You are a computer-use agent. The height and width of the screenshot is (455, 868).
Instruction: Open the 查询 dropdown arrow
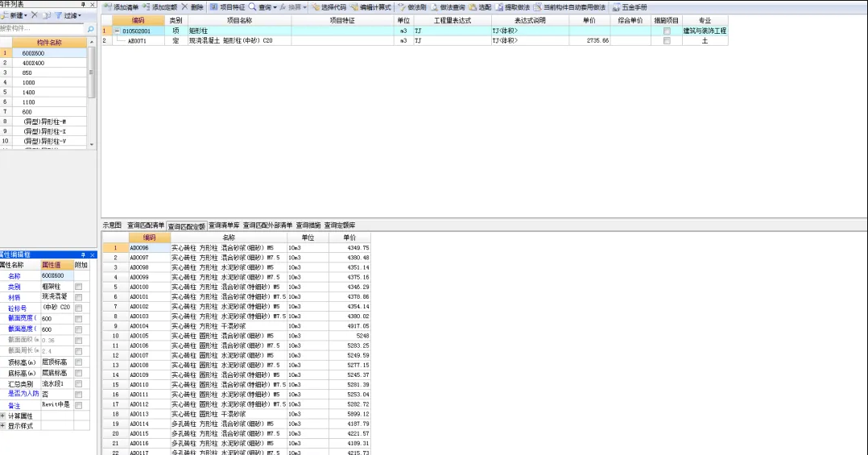tap(275, 7)
